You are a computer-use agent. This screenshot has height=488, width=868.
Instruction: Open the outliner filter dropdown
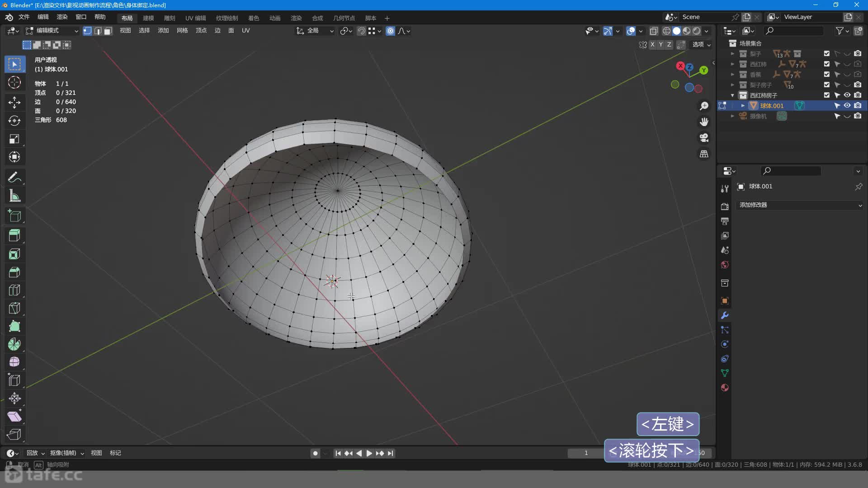[x=842, y=31]
